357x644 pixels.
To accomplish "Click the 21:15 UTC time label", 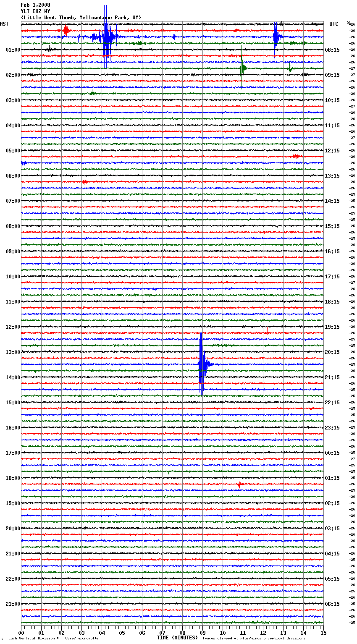I will click(332, 377).
